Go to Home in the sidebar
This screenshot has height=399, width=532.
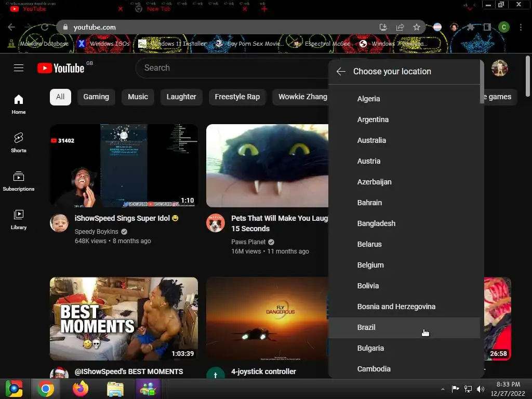[x=19, y=104]
